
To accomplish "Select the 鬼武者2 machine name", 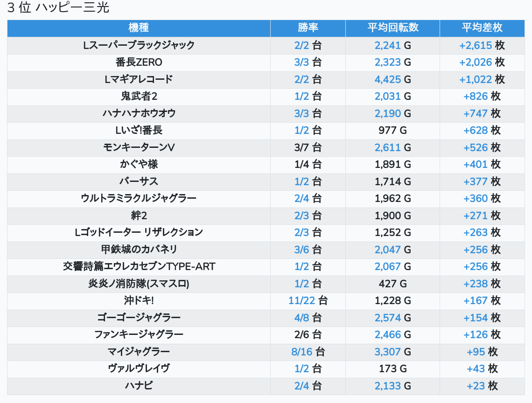I will click(x=139, y=97).
